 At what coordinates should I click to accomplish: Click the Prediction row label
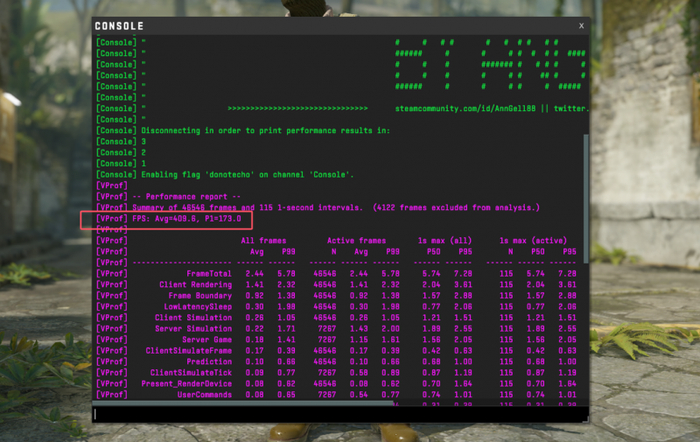point(209,362)
